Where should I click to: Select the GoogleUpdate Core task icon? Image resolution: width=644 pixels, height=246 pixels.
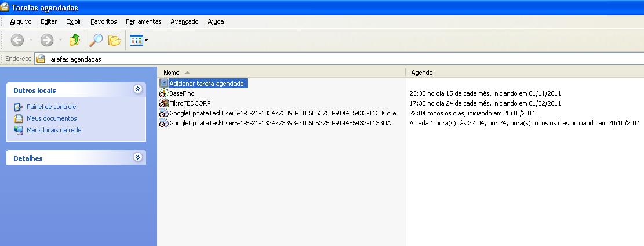(x=164, y=113)
